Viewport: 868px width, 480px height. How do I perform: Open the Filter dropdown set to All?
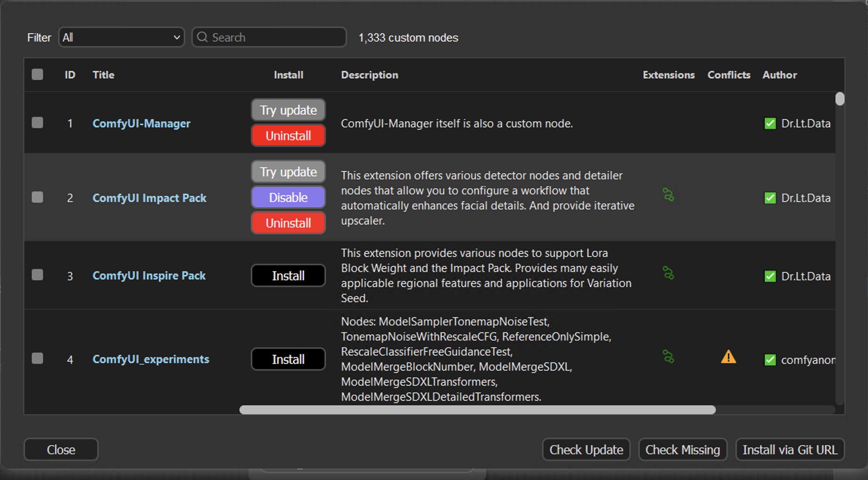point(122,37)
